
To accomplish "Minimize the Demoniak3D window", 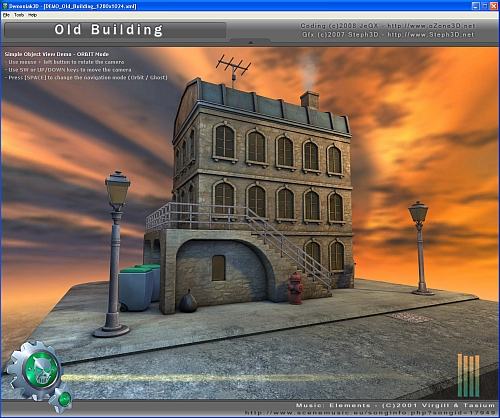I will pyautogui.click(x=476, y=6).
